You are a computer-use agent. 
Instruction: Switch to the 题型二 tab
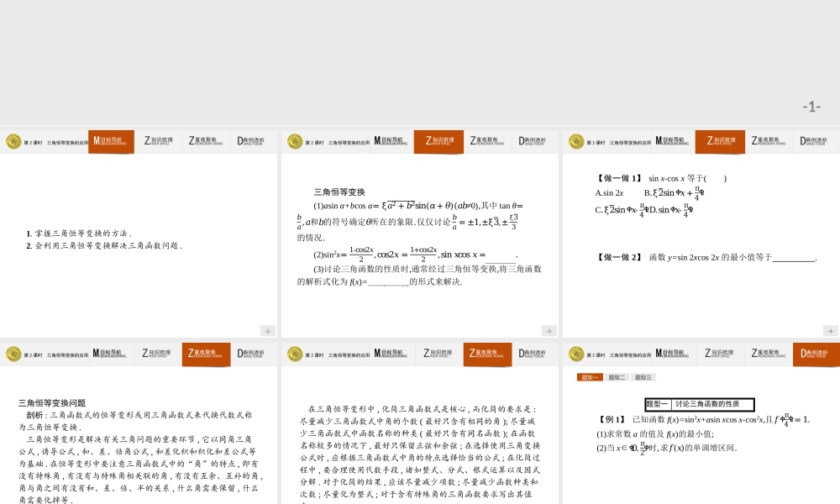[617, 379]
